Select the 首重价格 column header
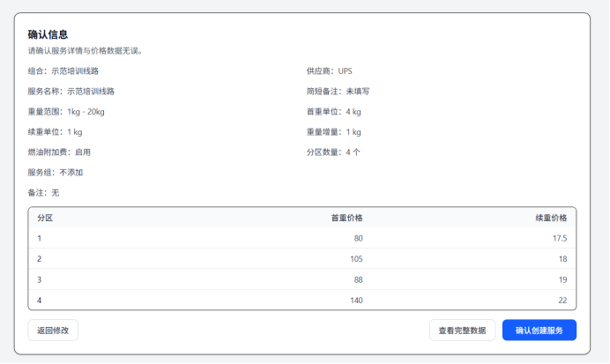This screenshot has width=610, height=364. [346, 218]
